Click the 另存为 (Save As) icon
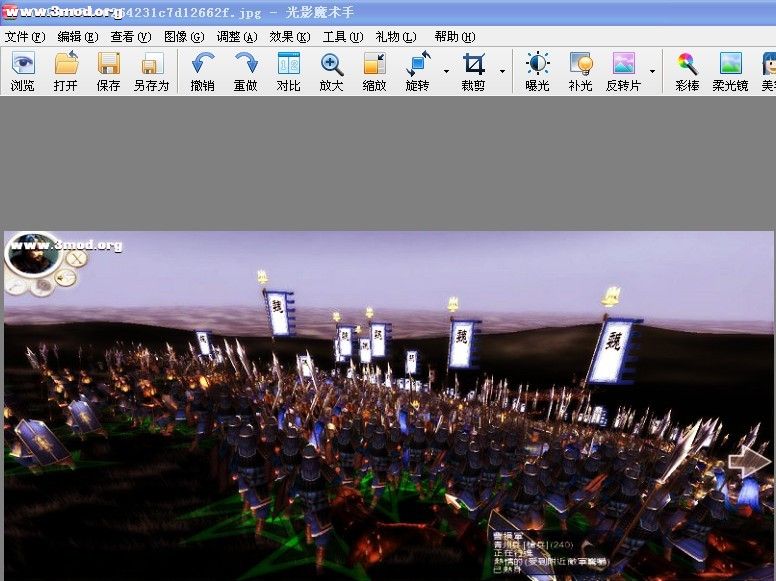This screenshot has width=776, height=581. click(x=151, y=71)
